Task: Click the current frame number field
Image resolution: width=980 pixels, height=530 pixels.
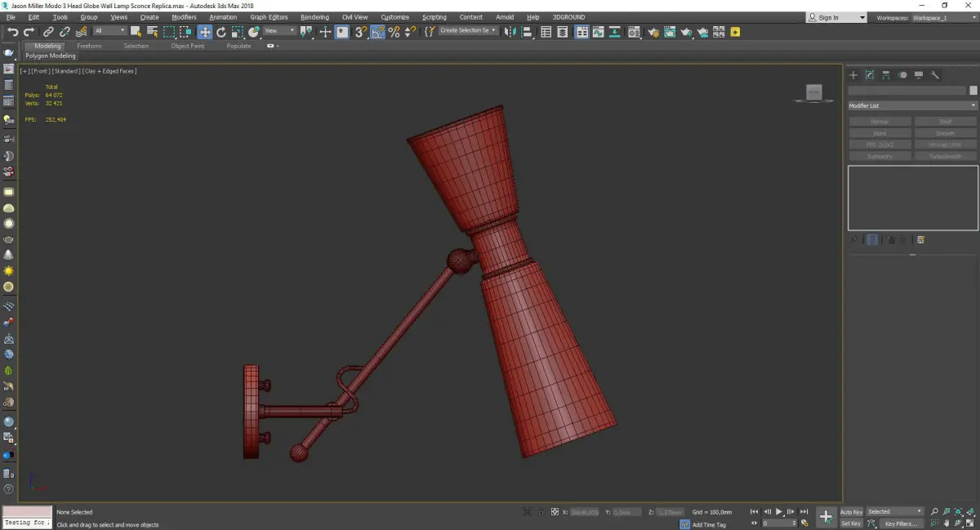Action: coord(779,523)
